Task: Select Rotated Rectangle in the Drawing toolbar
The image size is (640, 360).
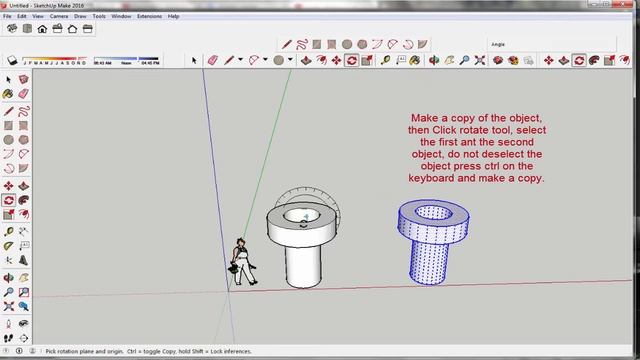Action: tap(331, 44)
